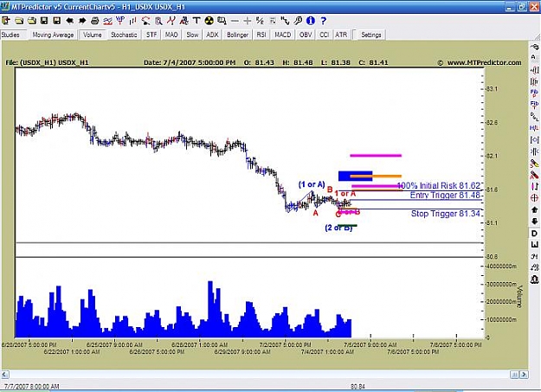Click the Entry Trigger 81.48 label
This screenshot has height=392, width=541.
click(x=445, y=196)
